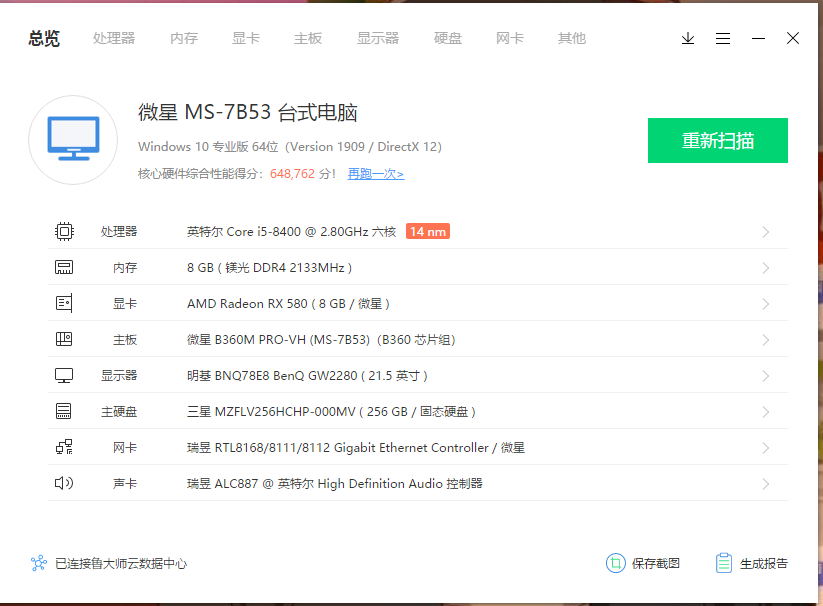Close the hardware overview window
Screen dimensions: 823x606
(x=793, y=38)
